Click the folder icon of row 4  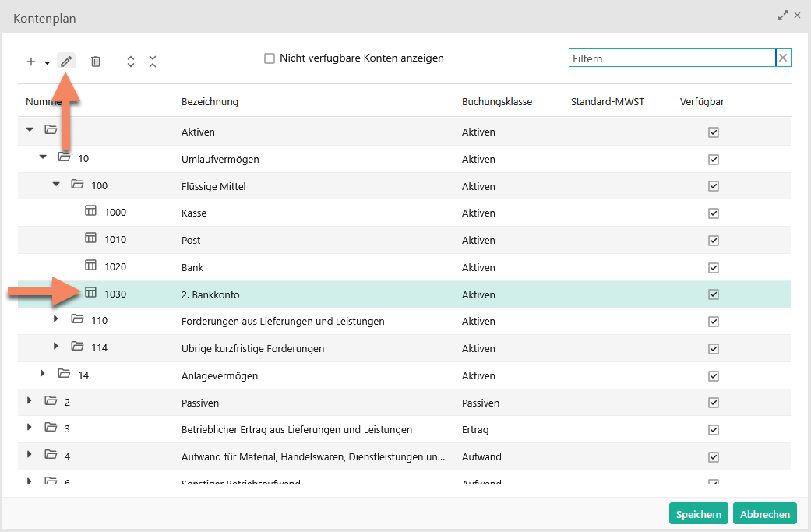click(x=51, y=454)
